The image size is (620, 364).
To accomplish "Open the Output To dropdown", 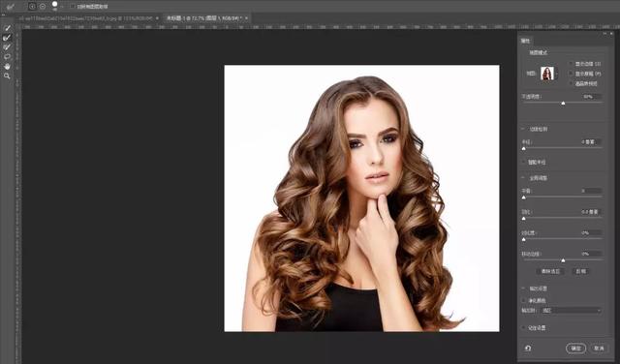I will point(571,311).
